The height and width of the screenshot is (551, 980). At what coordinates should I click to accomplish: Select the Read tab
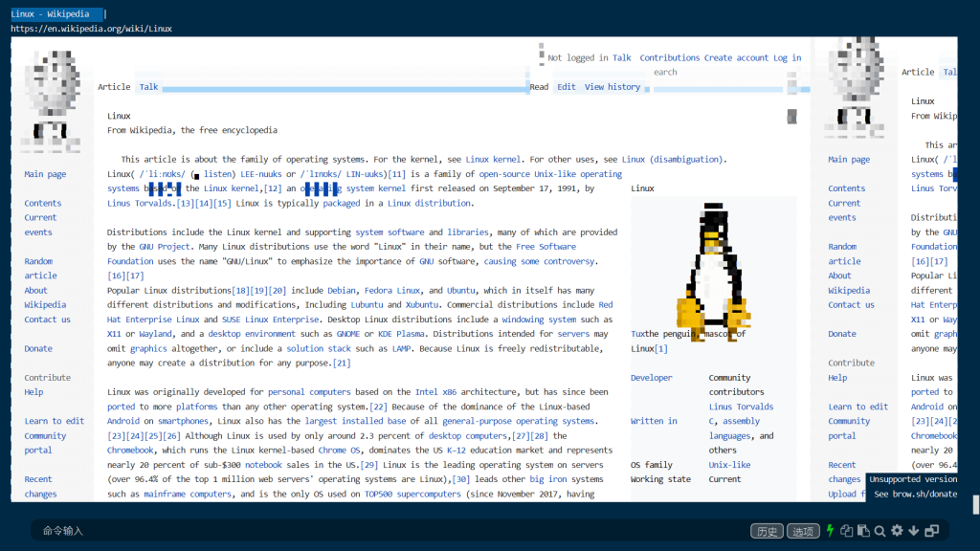click(x=539, y=87)
